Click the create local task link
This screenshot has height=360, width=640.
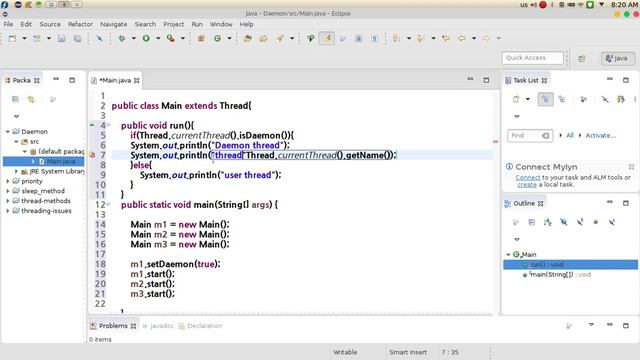point(527,184)
